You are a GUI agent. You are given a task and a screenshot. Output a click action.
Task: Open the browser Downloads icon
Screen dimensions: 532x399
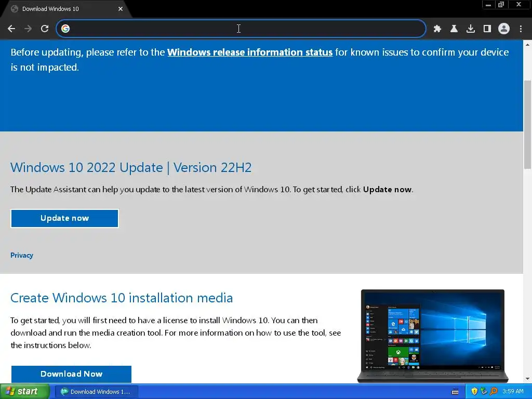pyautogui.click(x=471, y=29)
